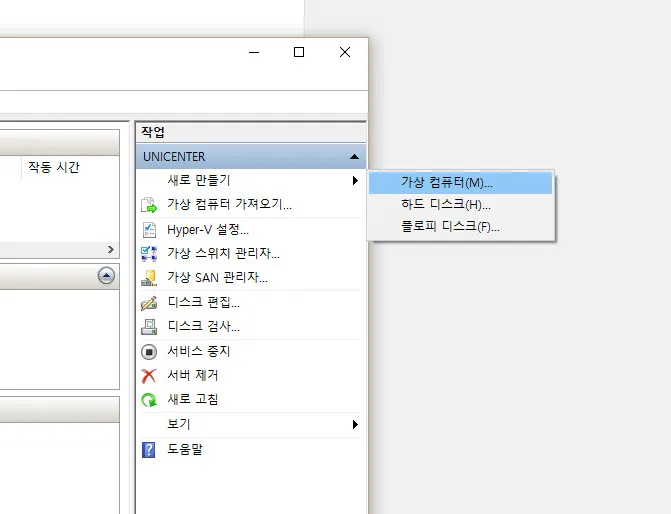671x514 pixels.
Task: Collapse the UNICENTER section triangle
Action: point(354,157)
